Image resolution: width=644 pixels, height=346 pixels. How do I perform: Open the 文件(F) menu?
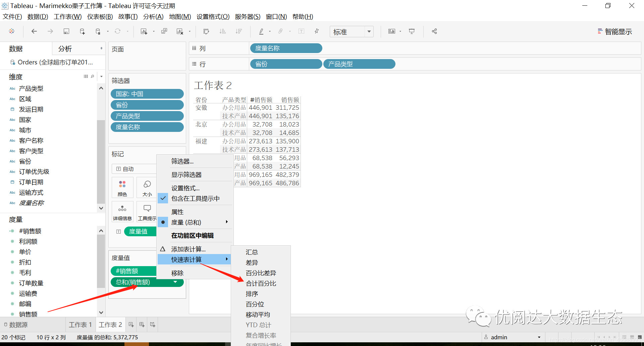click(12, 16)
